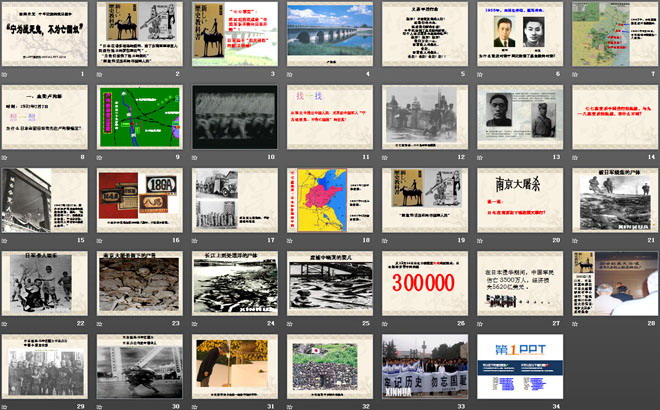Click animation star under slide 7
This screenshot has width=660, height=410.
coord(575,74)
